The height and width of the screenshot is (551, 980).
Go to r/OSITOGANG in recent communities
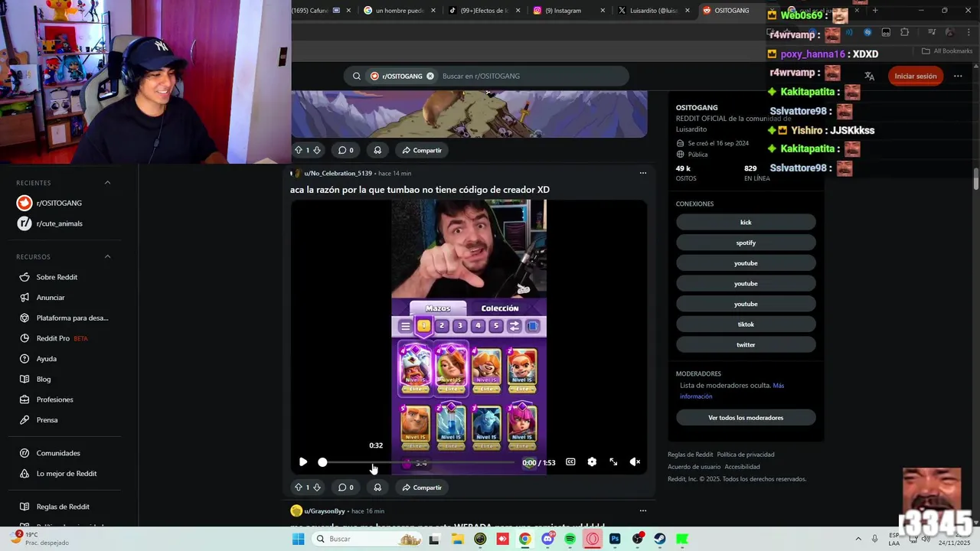(59, 203)
